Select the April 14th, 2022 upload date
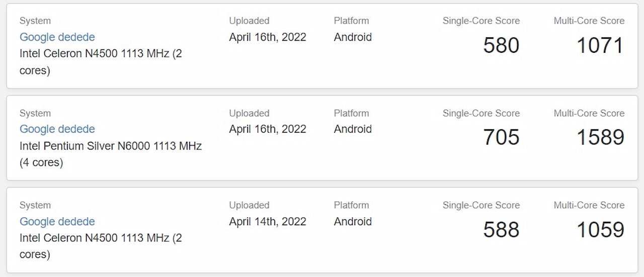This screenshot has width=644, height=277. [x=268, y=222]
